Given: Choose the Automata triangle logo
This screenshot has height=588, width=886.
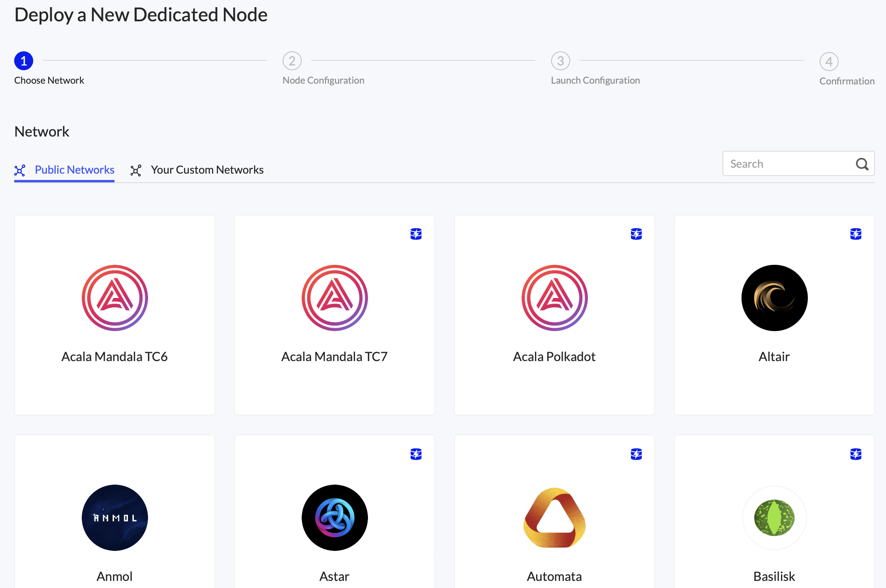Looking at the screenshot, I should click(554, 517).
